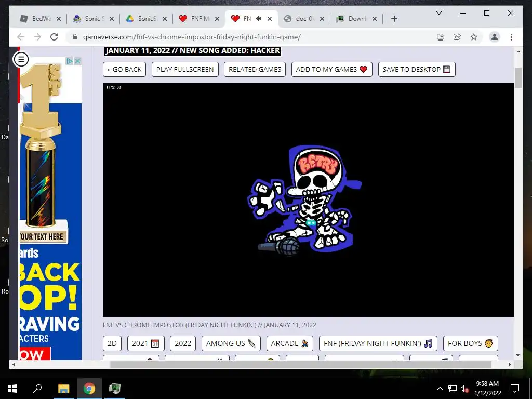The height and width of the screenshot is (399, 532).
Task: Click scrollbar up arrow
Action: pyautogui.click(x=518, y=51)
